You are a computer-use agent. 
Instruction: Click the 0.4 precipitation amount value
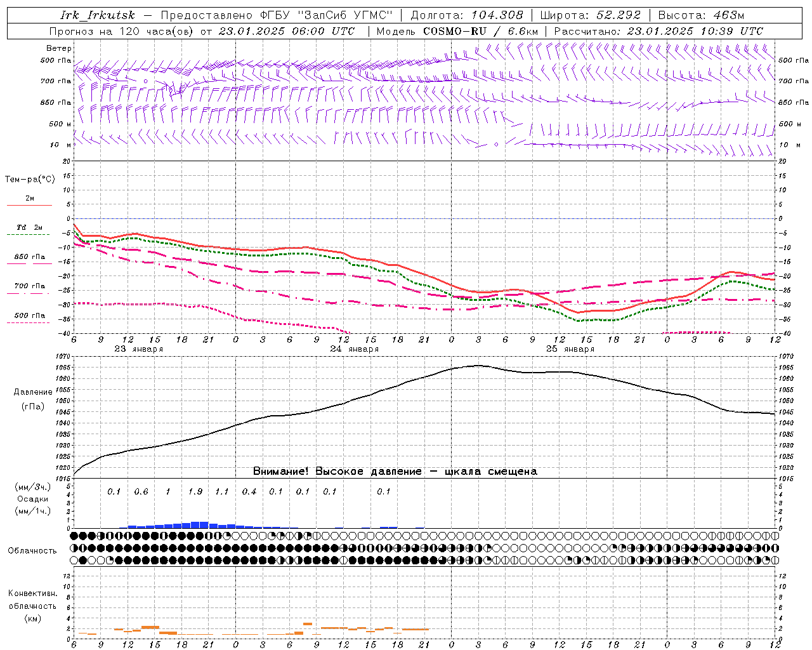click(x=249, y=491)
